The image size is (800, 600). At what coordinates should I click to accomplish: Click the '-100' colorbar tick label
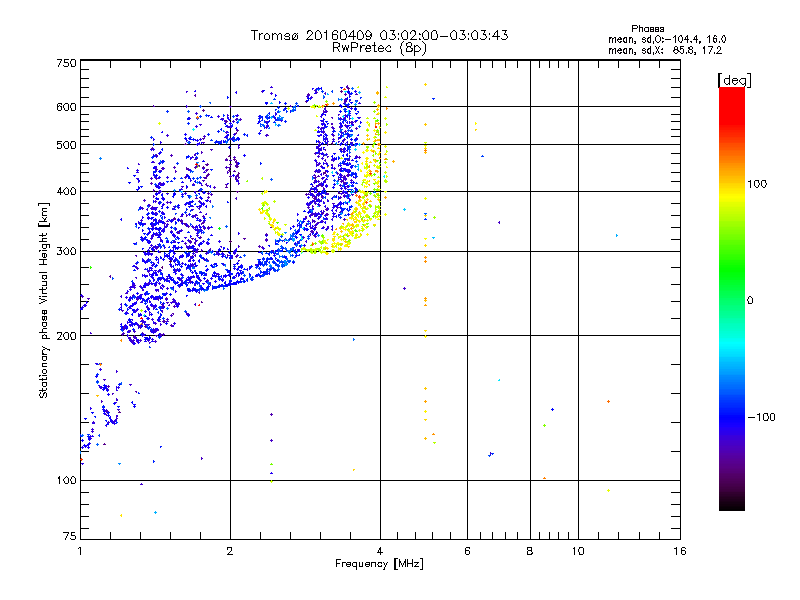[761, 417]
